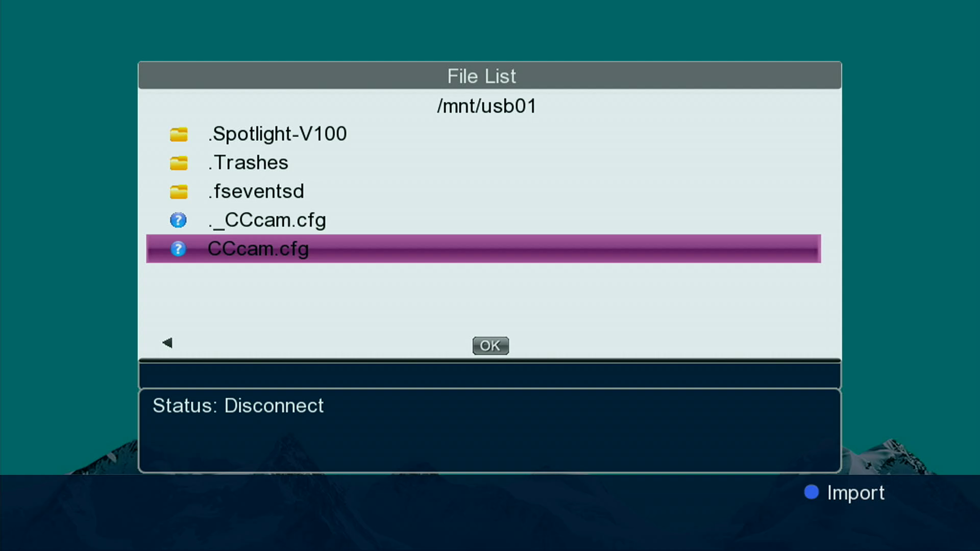Click the question-mark icon beside ._CCcam.cfg
This screenshot has height=551, width=980.
point(178,220)
